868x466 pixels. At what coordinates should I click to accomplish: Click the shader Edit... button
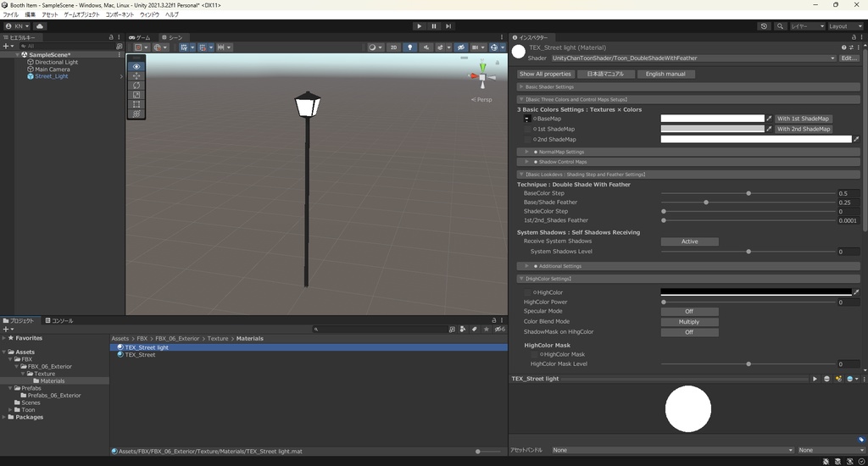click(849, 58)
